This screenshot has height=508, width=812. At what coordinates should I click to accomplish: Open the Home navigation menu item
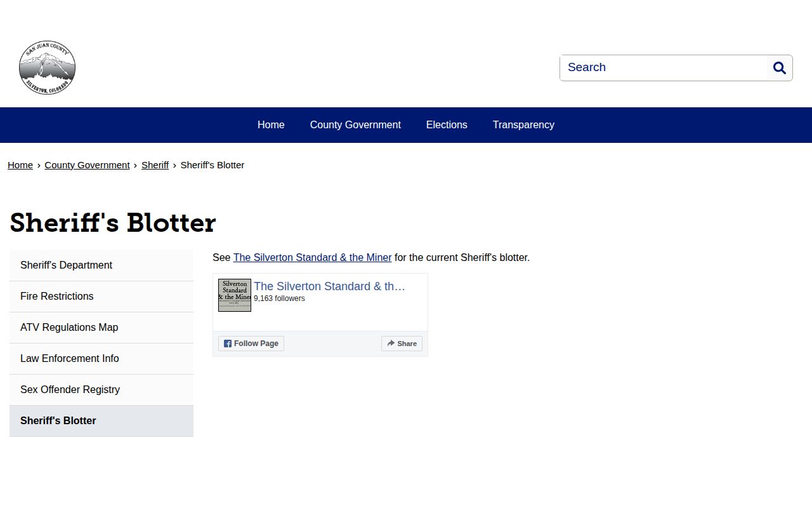pyautogui.click(x=271, y=125)
